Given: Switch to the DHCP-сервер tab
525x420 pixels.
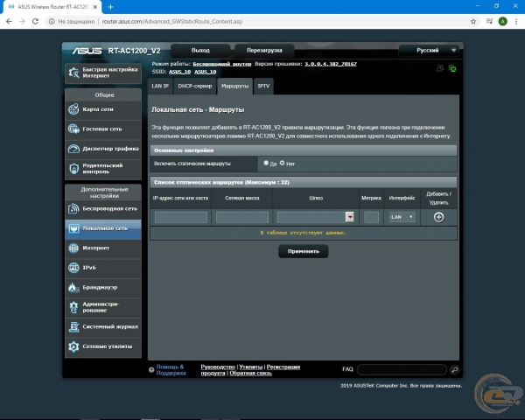Looking at the screenshot, I should coord(195,86).
